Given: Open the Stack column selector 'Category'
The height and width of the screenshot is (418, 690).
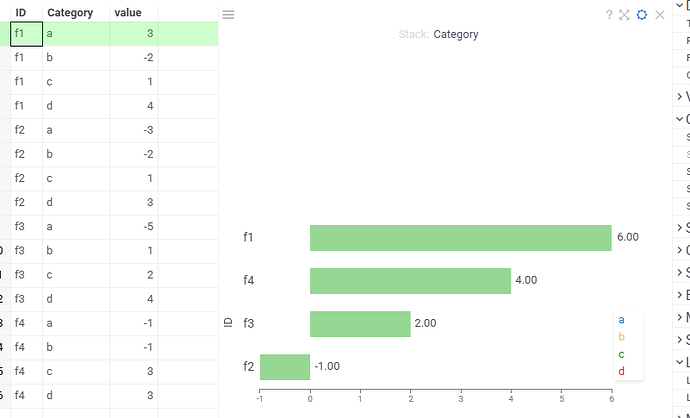Looking at the screenshot, I should 456,34.
